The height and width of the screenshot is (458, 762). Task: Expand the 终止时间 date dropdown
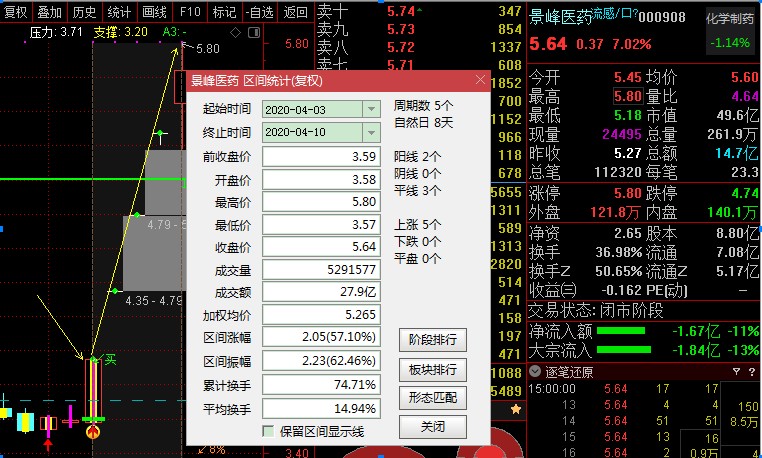point(371,132)
